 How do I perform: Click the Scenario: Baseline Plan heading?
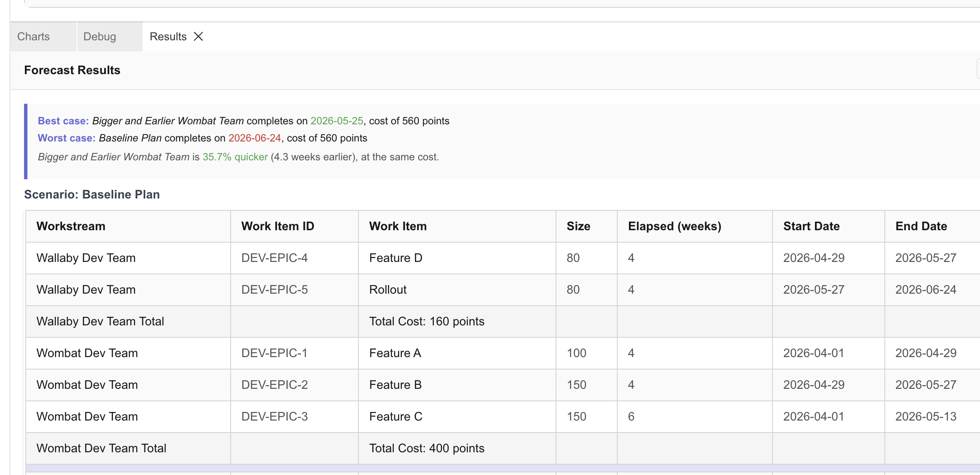[x=92, y=194]
